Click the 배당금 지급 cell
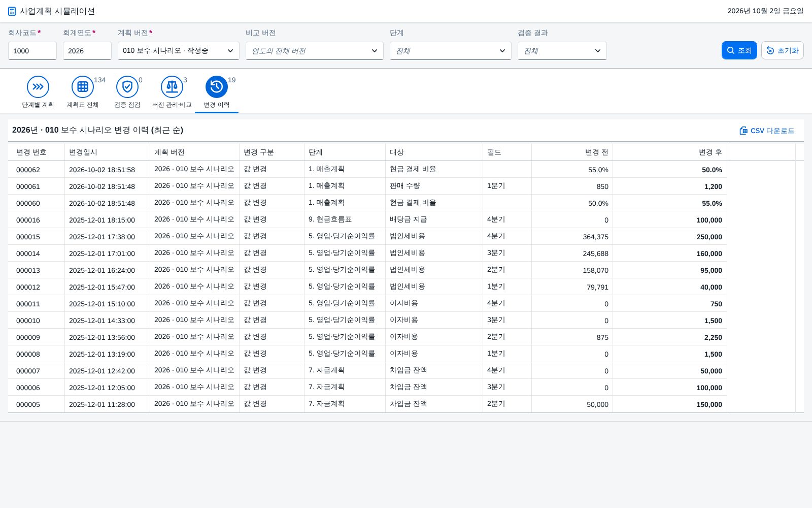This screenshot has height=508, width=812. 409,219
